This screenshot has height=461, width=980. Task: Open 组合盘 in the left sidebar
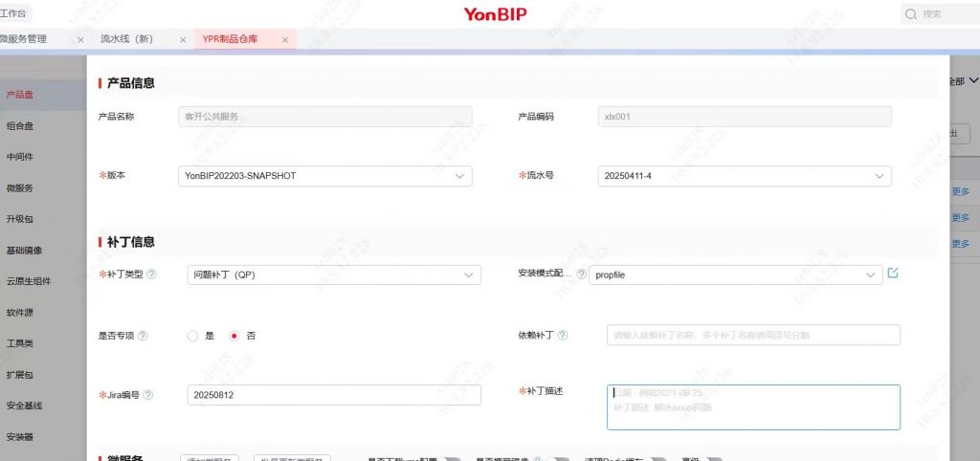point(20,125)
